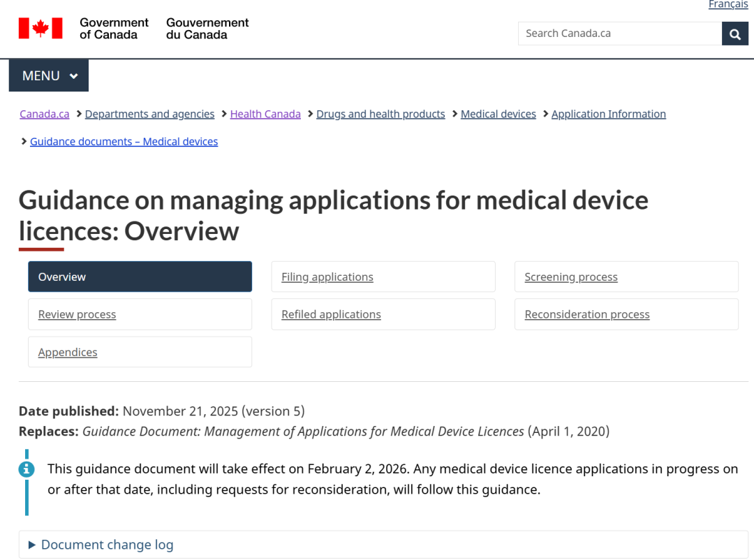Screen dimensions: 754x560
Task: Go to Medical devices breadcrumb
Action: 498,114
